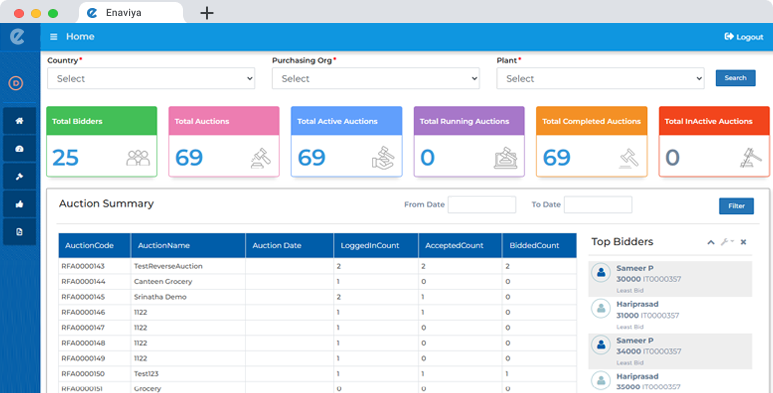
Task: Click auction name Srinatha Demo
Action: coord(160,297)
